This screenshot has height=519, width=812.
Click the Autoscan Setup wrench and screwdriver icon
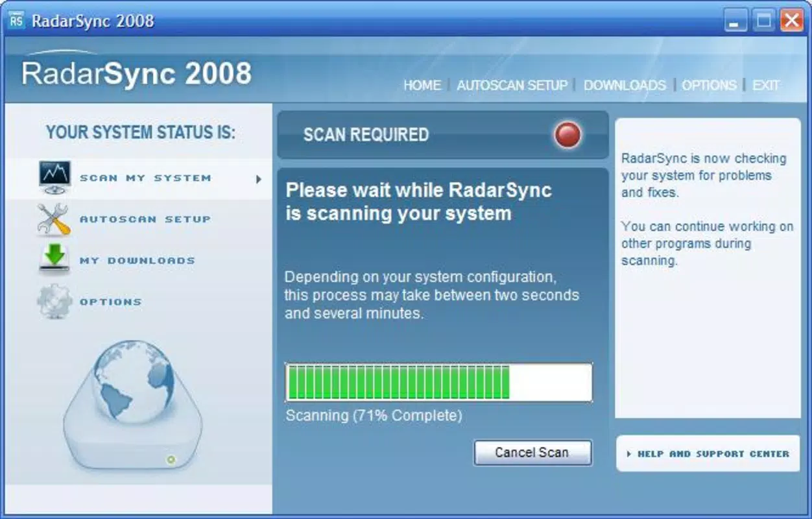pos(54,219)
